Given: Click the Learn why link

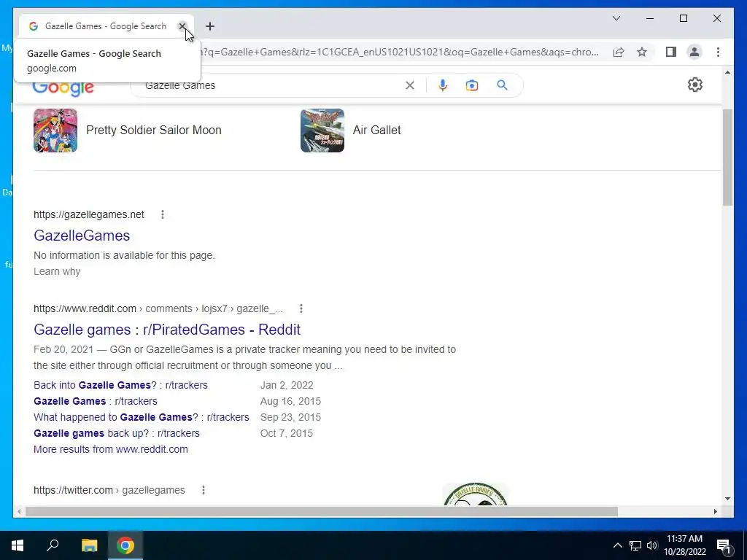Looking at the screenshot, I should pyautogui.click(x=57, y=271).
